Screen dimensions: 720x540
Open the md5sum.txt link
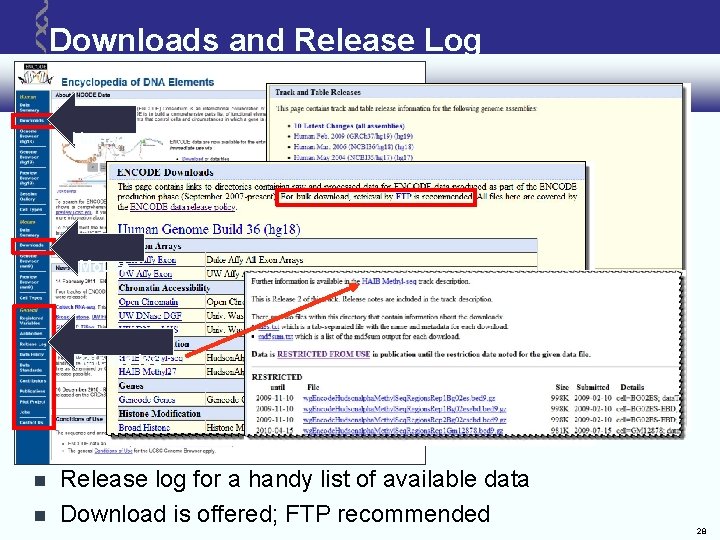click(275, 337)
